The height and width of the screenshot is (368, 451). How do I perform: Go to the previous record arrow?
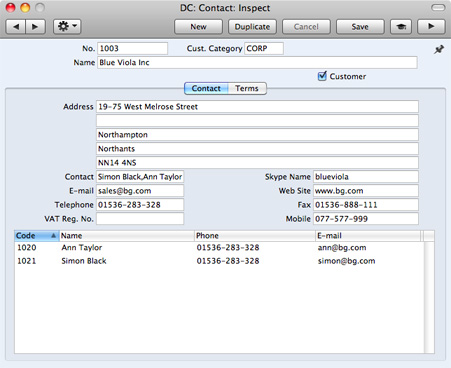pyautogui.click(x=16, y=27)
